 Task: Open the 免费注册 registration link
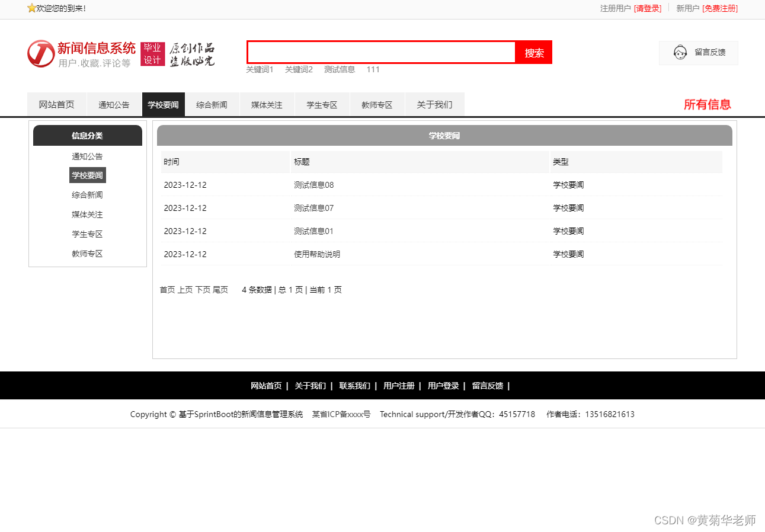point(721,8)
